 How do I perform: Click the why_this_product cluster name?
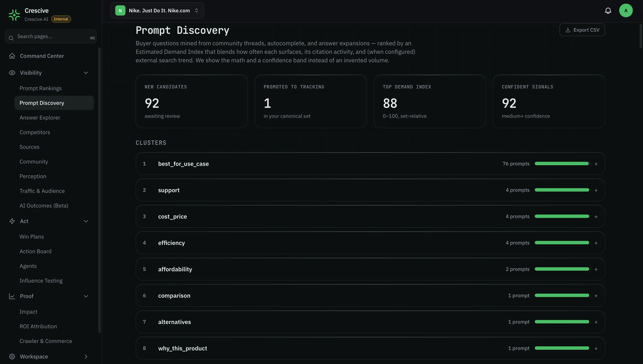(182, 348)
